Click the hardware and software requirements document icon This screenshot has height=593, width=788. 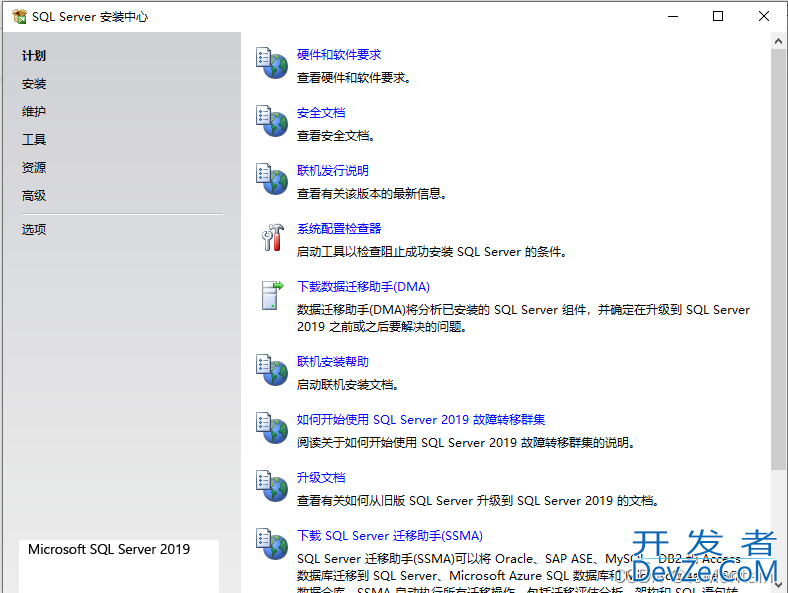pyautogui.click(x=272, y=63)
